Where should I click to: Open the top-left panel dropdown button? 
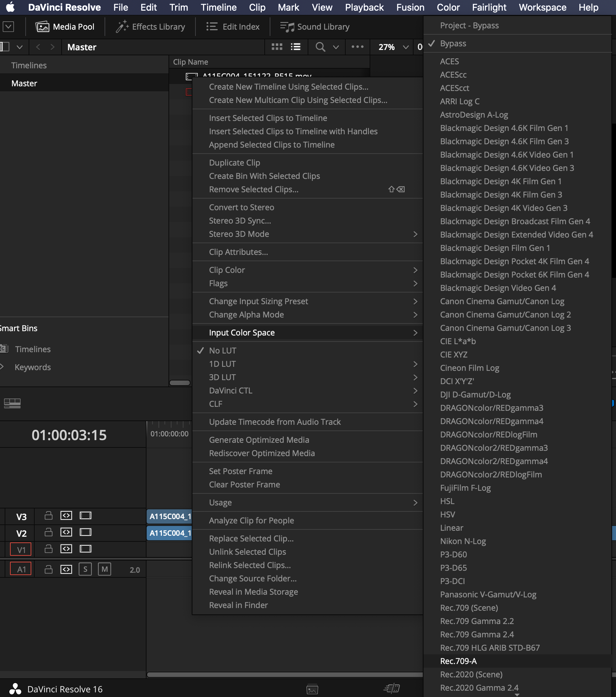(x=8, y=27)
